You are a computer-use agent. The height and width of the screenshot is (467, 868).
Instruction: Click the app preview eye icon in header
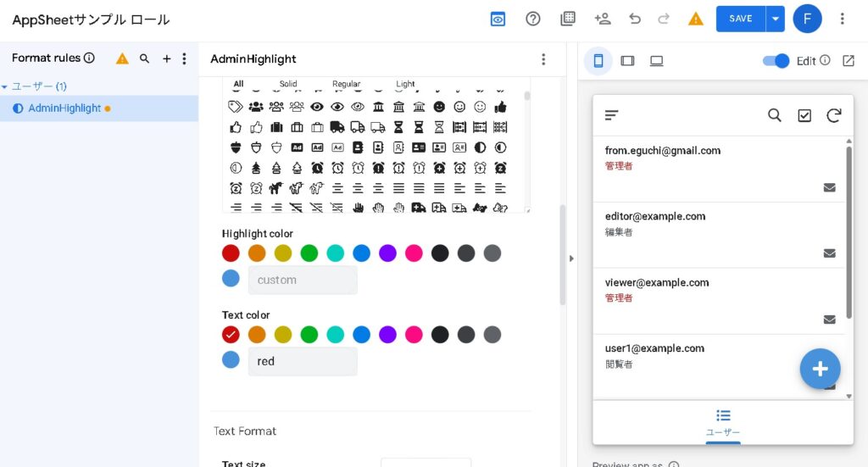498,19
